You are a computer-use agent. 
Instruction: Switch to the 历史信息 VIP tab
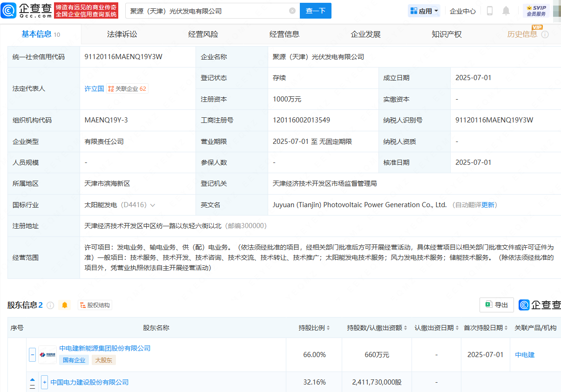522,34
